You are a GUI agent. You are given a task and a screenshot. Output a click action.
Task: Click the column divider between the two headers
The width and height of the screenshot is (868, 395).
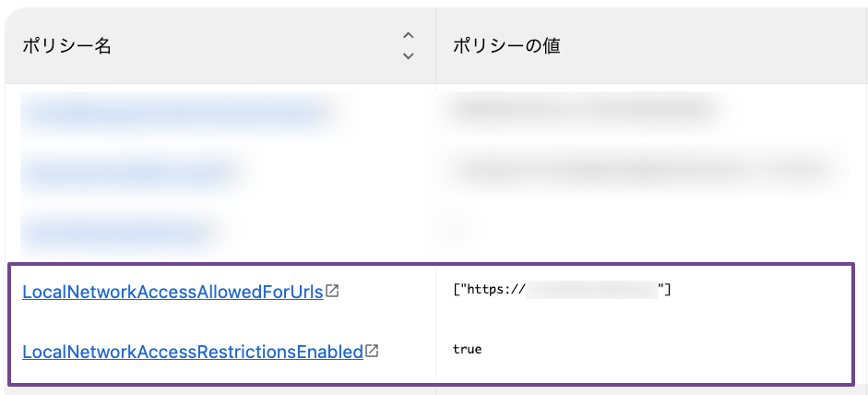(435, 46)
